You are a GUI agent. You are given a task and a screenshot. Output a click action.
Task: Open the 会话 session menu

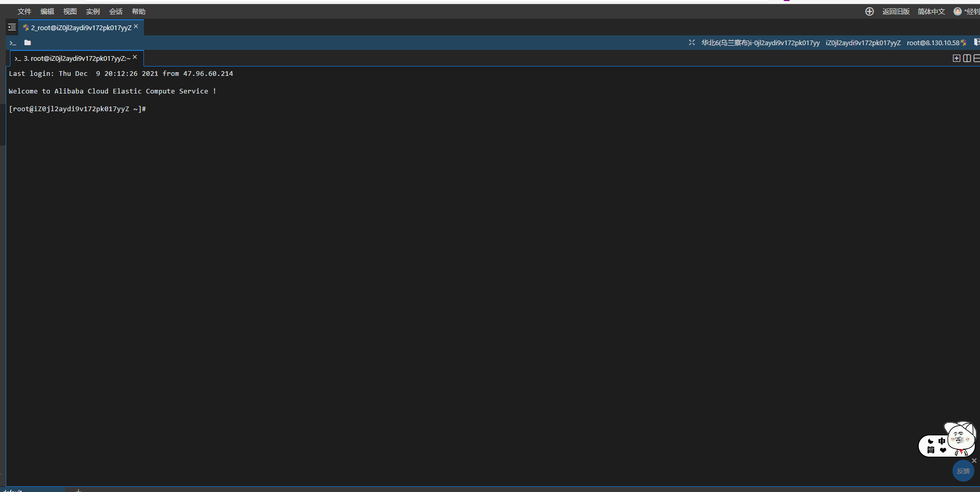(115, 11)
